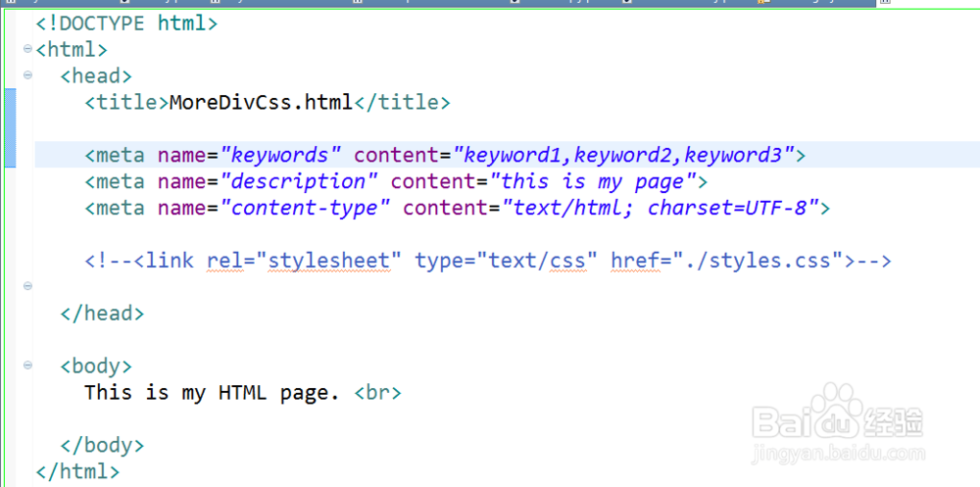Viewport: 980px width, 487px height.
Task: Click the text "This is my HTML page."
Action: click(x=212, y=393)
